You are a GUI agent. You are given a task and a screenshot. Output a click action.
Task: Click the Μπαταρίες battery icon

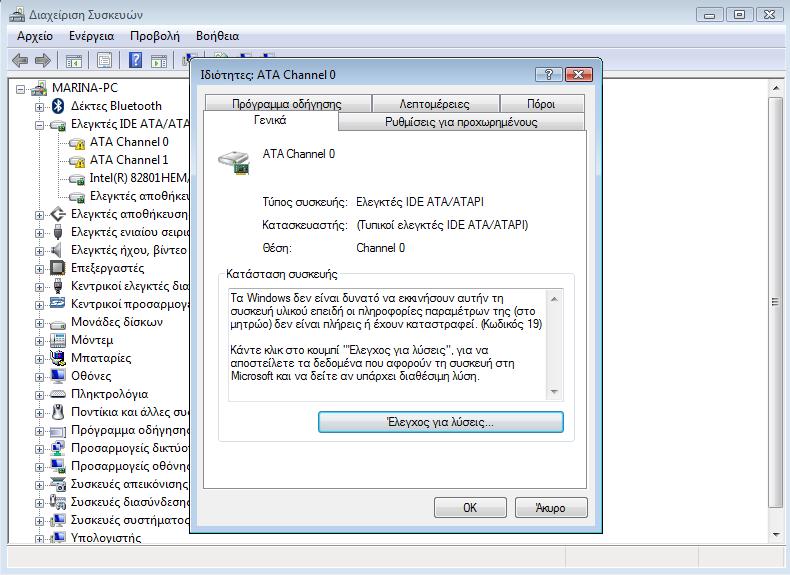(58, 358)
